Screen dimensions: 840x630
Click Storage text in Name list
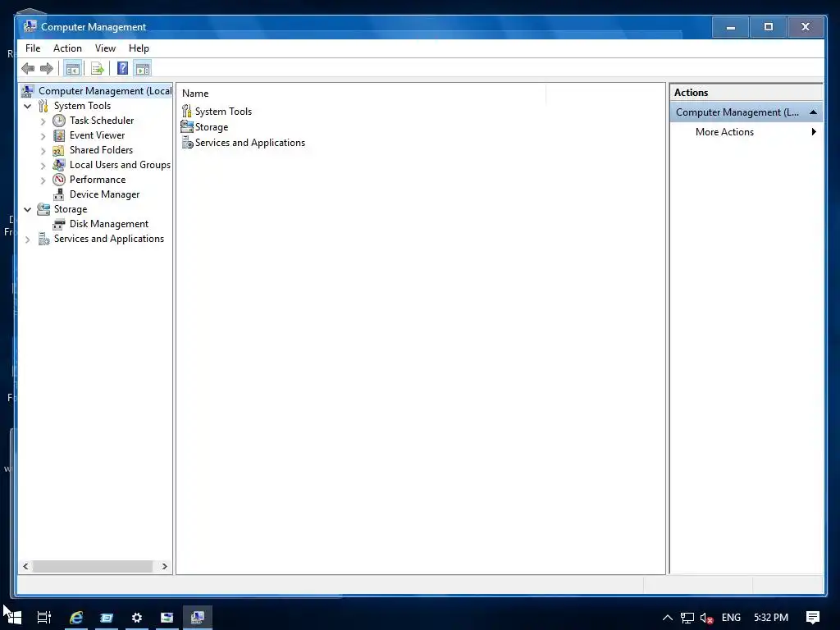(212, 127)
